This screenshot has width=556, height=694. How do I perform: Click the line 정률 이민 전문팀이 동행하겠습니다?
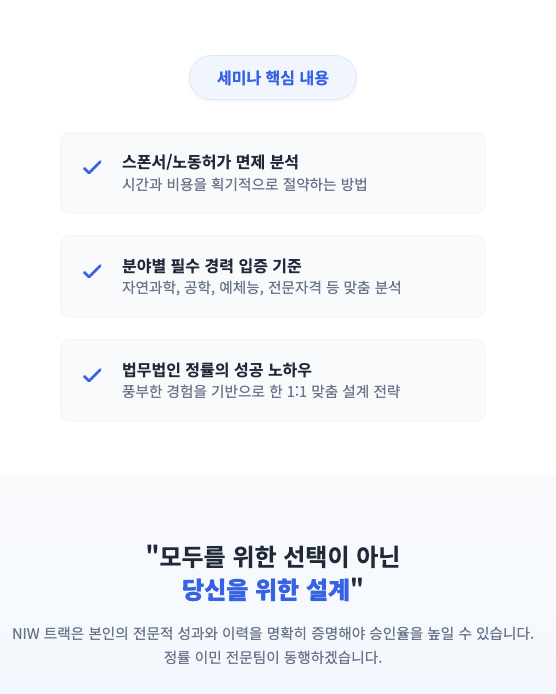coord(273,657)
